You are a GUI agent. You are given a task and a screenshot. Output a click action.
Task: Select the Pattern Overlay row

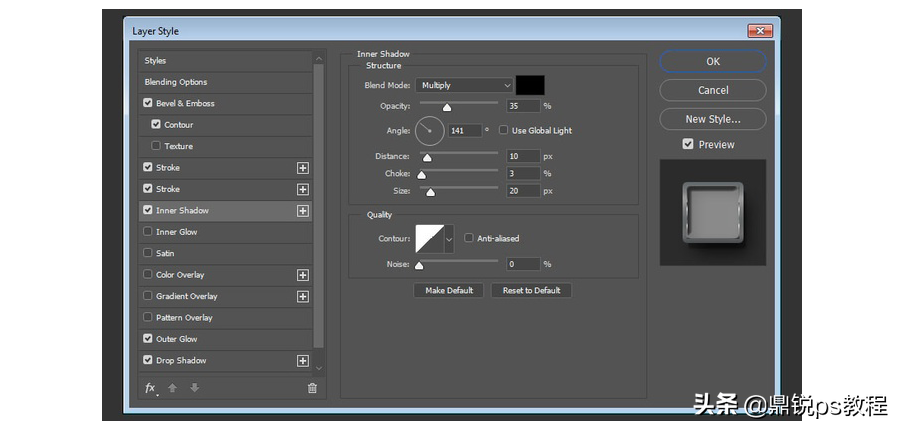pyautogui.click(x=226, y=317)
